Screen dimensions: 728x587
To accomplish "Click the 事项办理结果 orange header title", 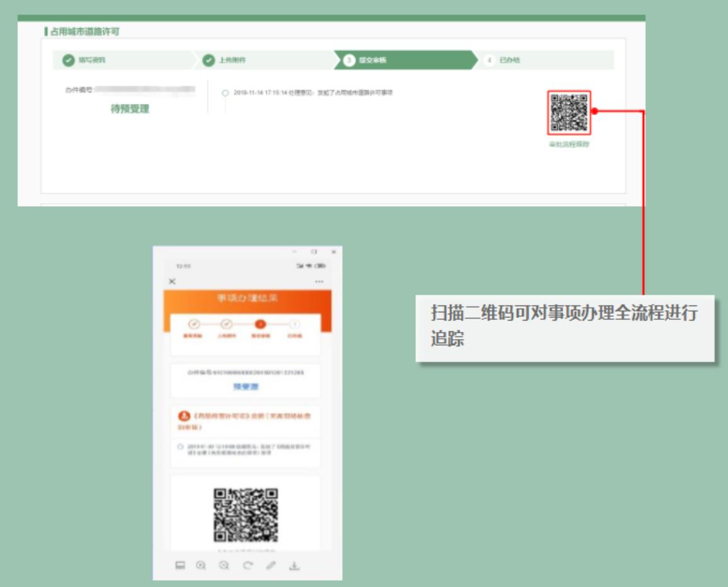I will tap(248, 298).
